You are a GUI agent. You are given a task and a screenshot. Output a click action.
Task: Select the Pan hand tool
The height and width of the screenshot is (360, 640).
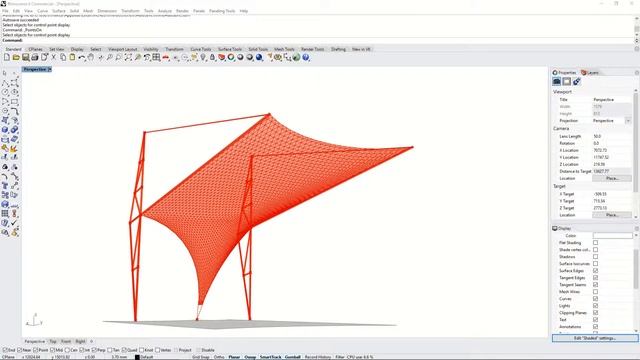pos(91,58)
